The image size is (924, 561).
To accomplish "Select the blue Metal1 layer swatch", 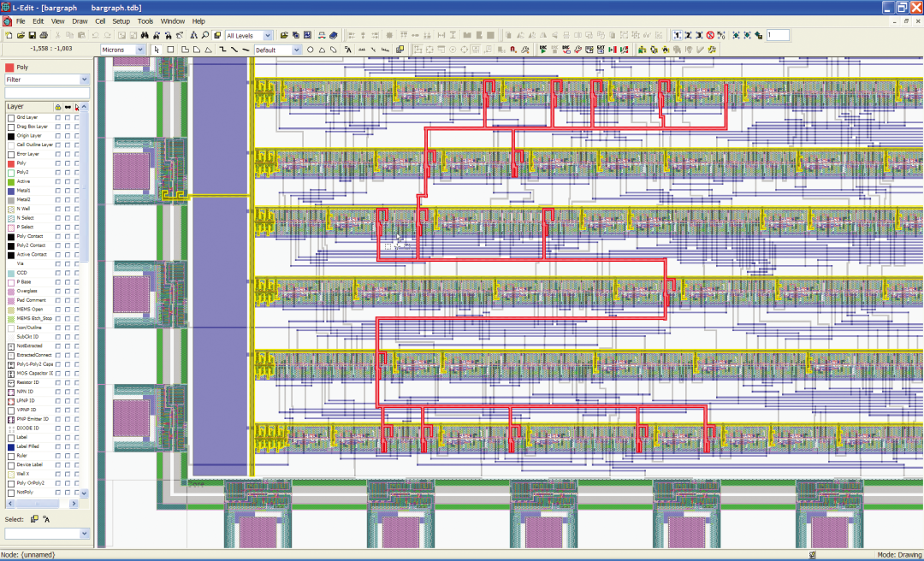I will [11, 191].
